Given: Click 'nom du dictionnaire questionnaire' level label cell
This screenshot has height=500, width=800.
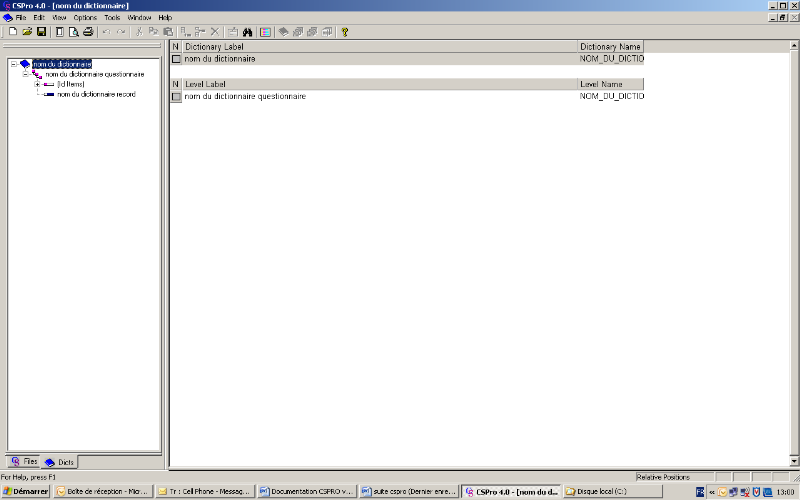Looking at the screenshot, I should point(380,96).
